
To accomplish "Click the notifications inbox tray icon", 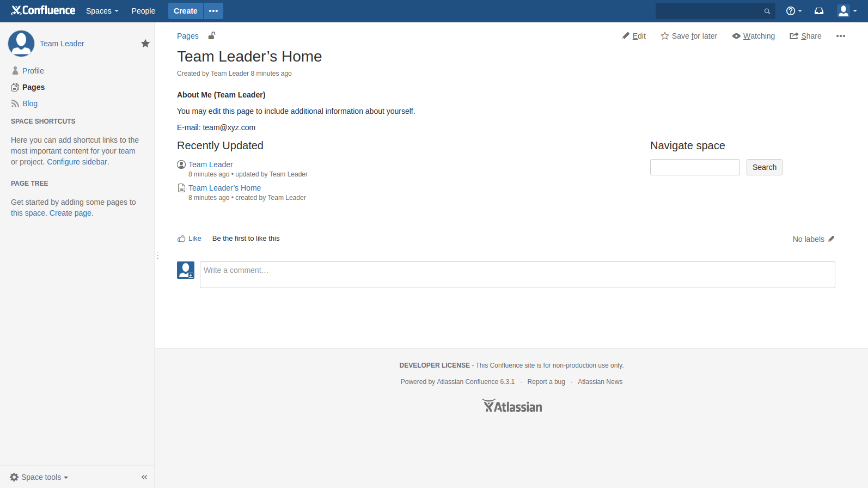I will tap(818, 11).
